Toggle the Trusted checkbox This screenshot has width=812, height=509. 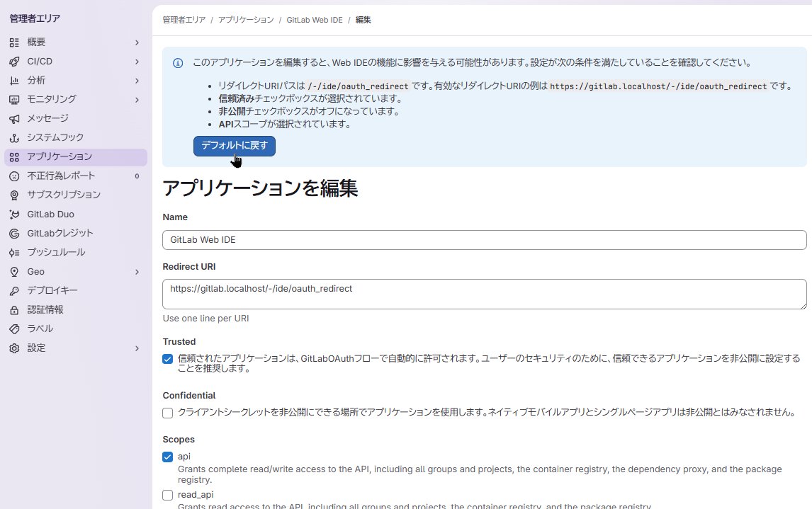coord(167,359)
